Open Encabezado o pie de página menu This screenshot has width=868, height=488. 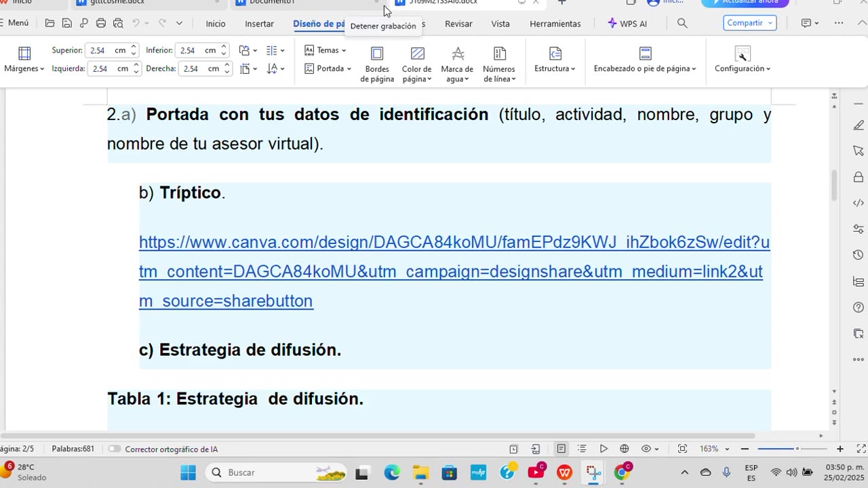[645, 60]
